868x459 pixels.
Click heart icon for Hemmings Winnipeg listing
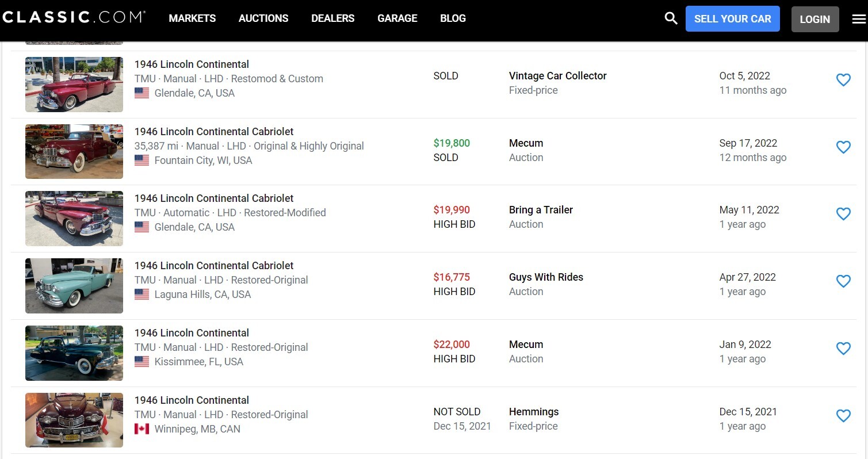tap(843, 416)
